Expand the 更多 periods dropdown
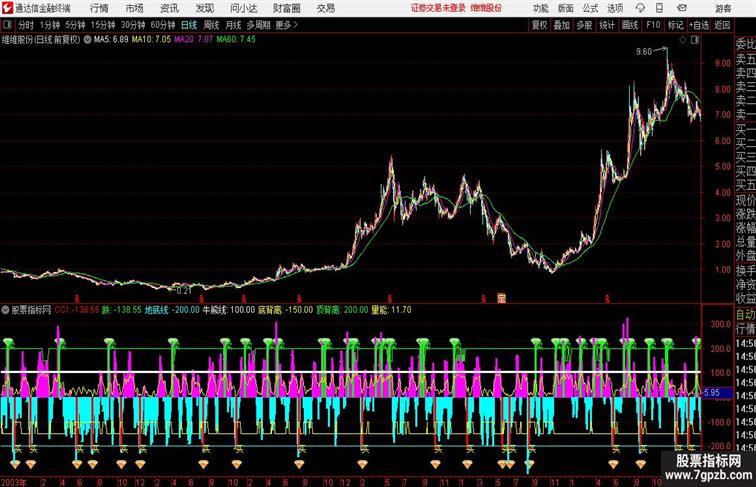The height and width of the screenshot is (487, 756). 286,25
